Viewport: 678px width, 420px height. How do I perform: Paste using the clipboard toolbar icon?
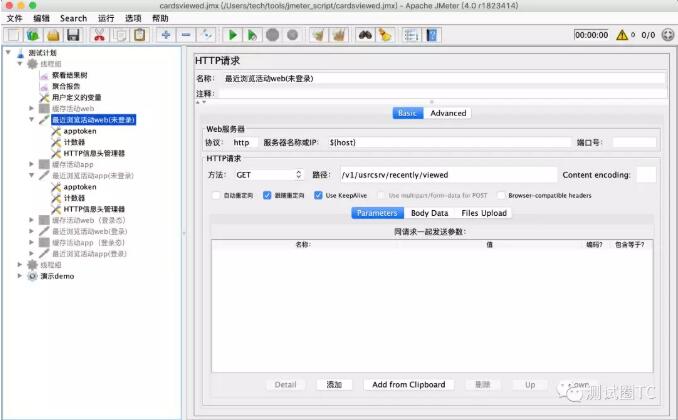pos(139,35)
